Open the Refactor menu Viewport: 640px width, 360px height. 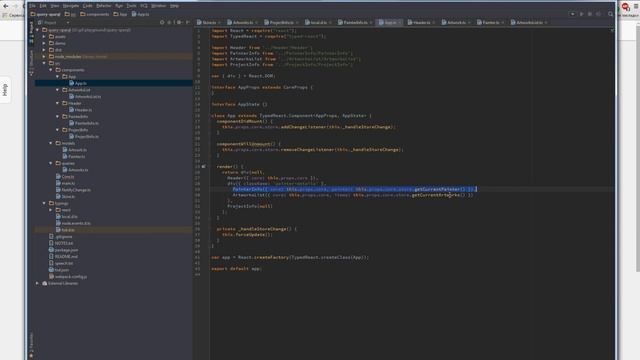click(x=103, y=6)
